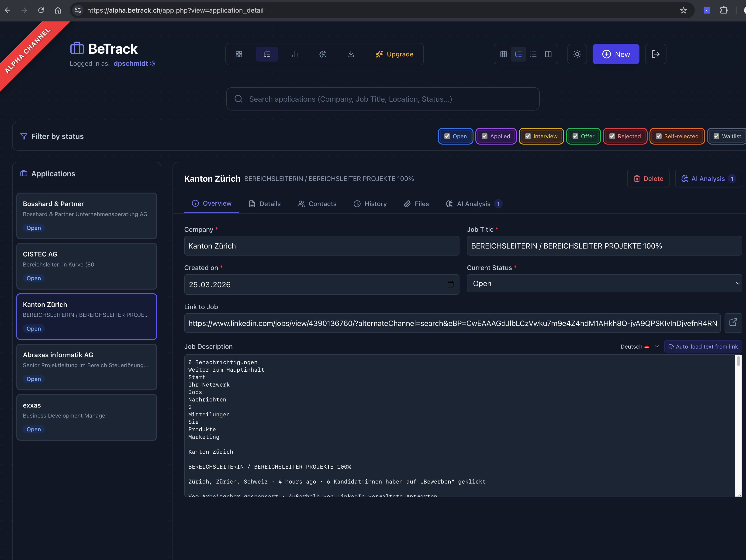Toggle light mode with the sun icon

click(x=577, y=54)
